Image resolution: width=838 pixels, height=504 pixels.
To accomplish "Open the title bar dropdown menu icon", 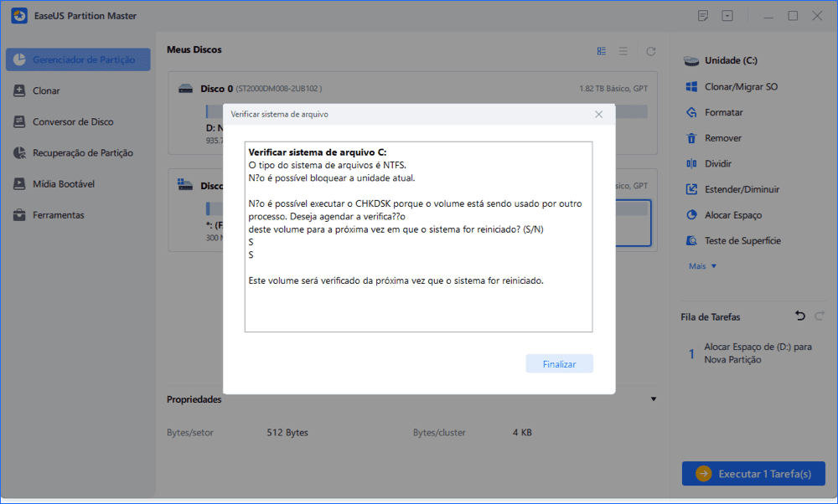I will click(727, 16).
